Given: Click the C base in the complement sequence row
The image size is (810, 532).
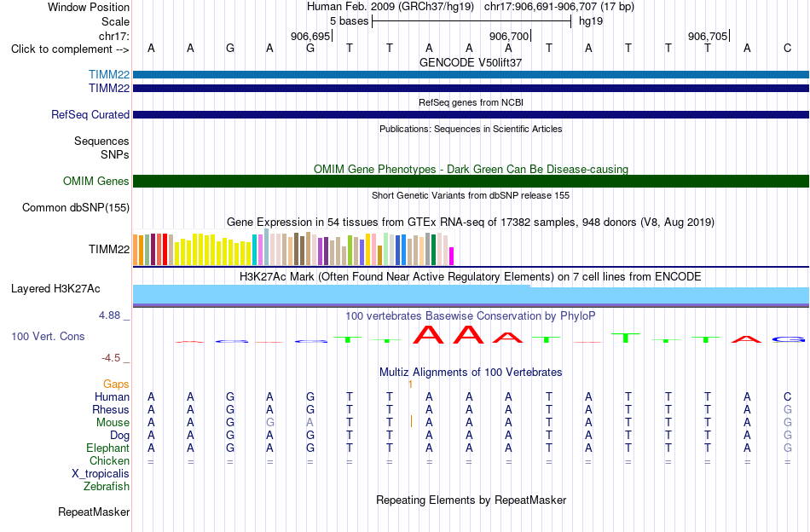Looking at the screenshot, I should click(x=787, y=48).
